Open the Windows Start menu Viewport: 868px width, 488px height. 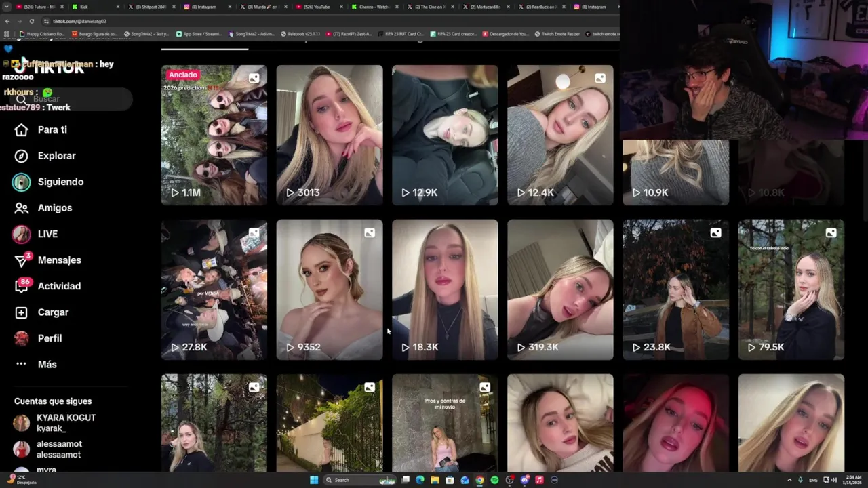click(314, 480)
